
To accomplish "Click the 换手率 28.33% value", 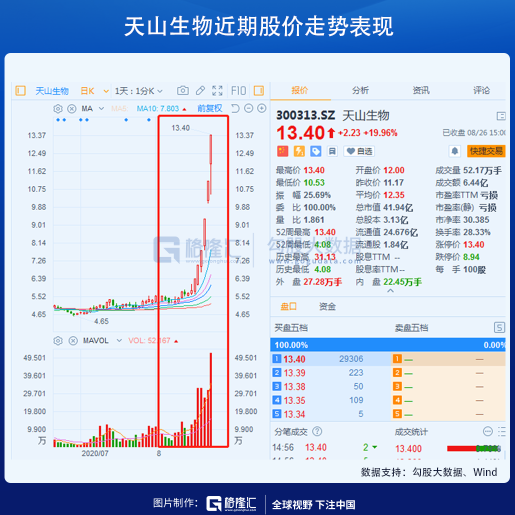I will [477, 232].
